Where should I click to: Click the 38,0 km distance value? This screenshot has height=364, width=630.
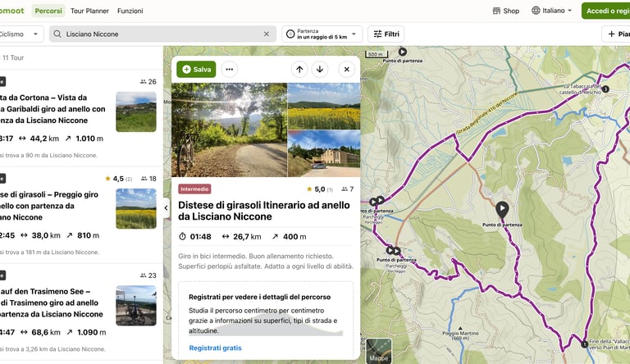(x=46, y=235)
